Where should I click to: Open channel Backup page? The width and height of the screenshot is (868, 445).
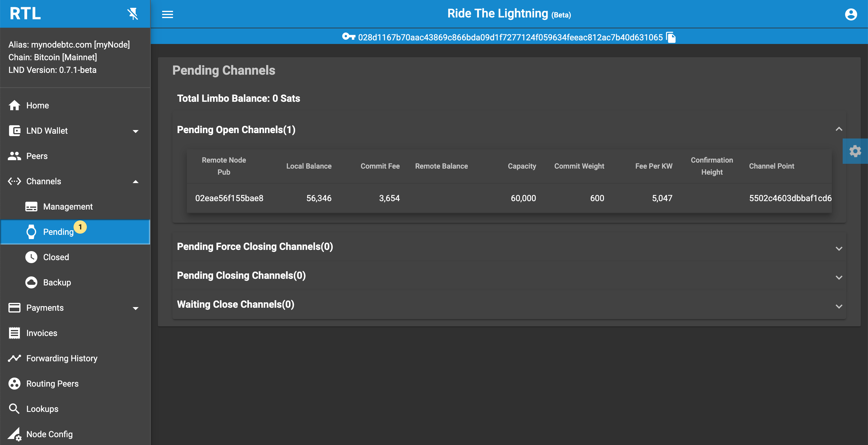pos(75,282)
